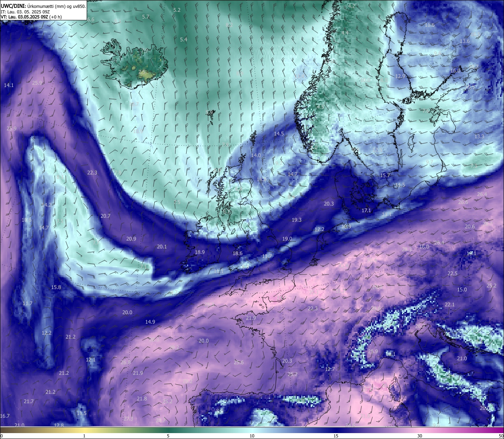This screenshot has height=439, width=504.
Task: Click the value label 15.0
Action: tap(462, 290)
